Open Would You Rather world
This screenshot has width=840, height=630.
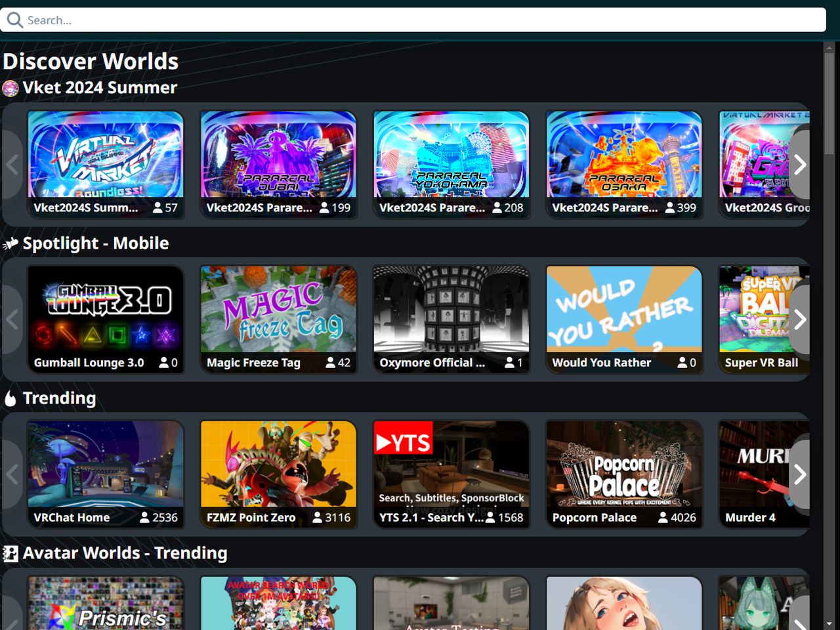coord(624,319)
